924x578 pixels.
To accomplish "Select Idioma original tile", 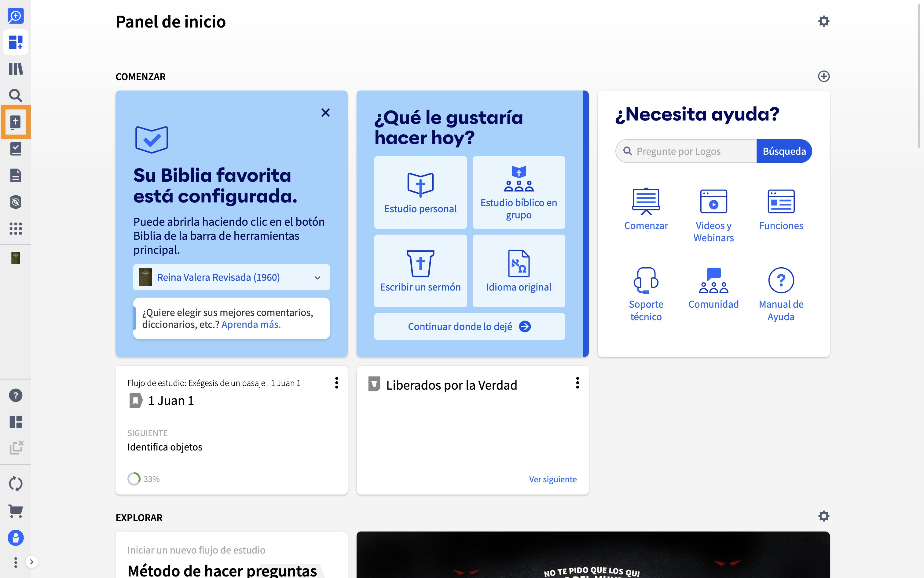I will [x=519, y=271].
